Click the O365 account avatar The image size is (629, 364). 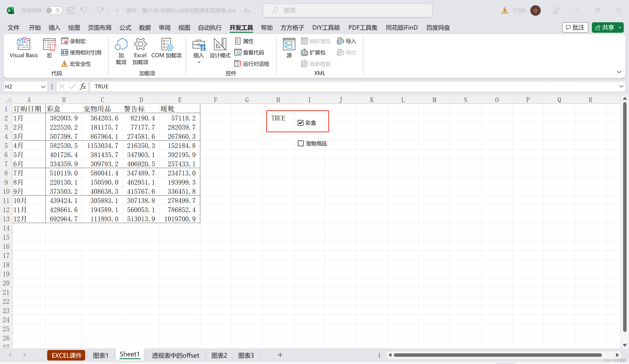click(535, 10)
